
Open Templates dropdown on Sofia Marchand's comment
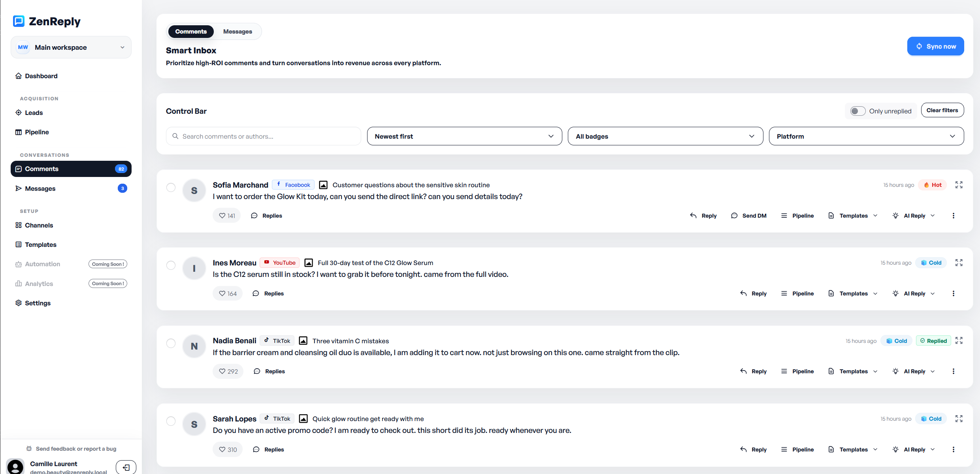click(853, 216)
